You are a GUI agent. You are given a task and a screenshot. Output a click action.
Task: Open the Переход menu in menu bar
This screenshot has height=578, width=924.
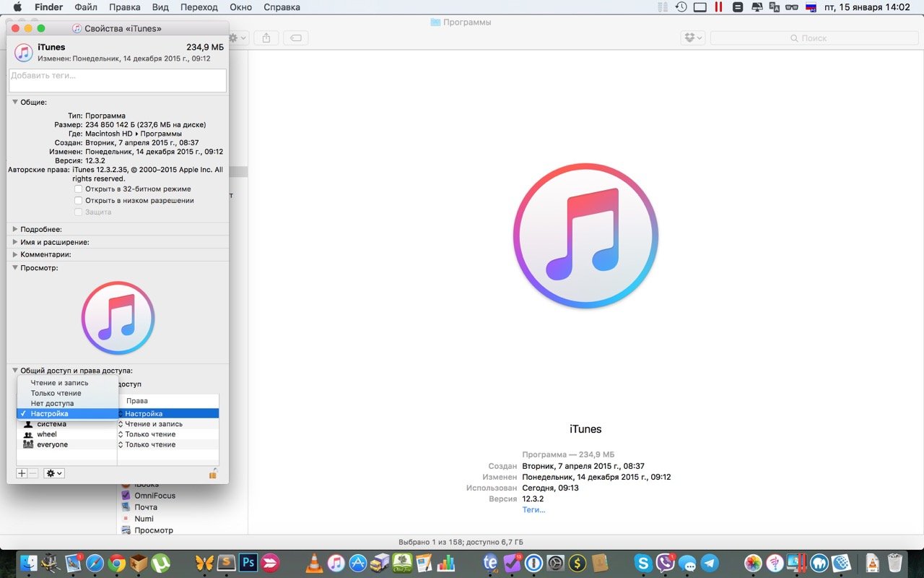[199, 7]
